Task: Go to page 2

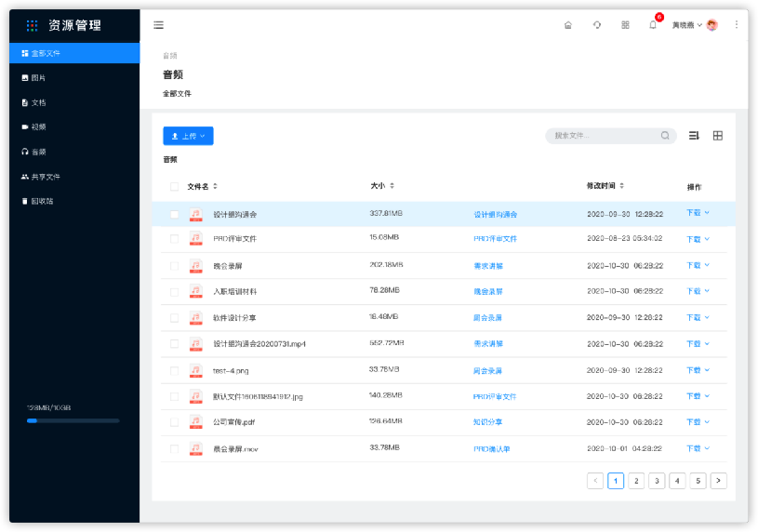Action: pos(636,481)
